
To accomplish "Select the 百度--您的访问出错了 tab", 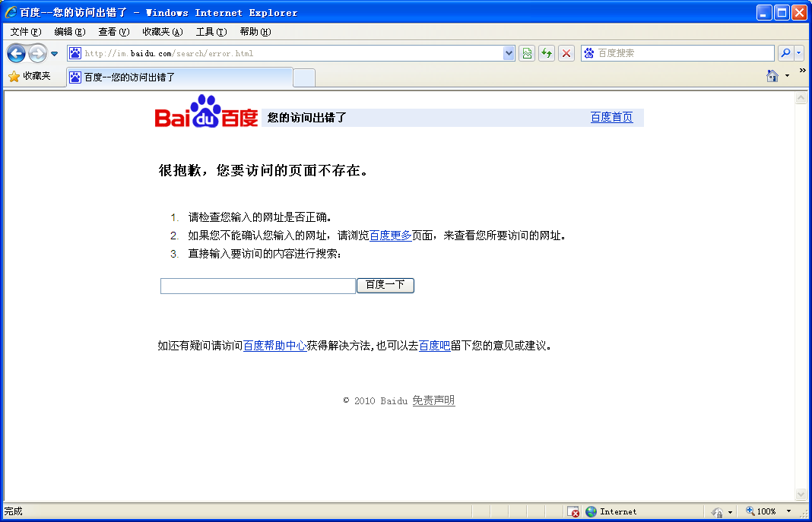I will 179,78.
